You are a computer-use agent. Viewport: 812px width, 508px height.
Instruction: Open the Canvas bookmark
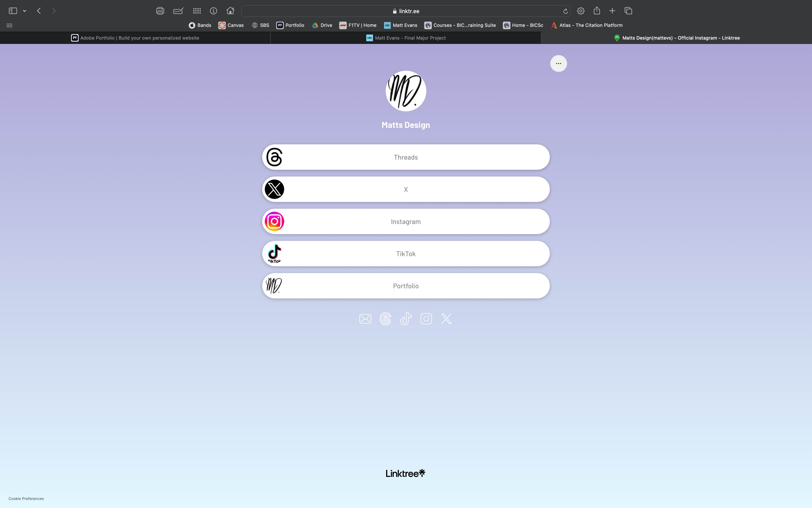231,25
